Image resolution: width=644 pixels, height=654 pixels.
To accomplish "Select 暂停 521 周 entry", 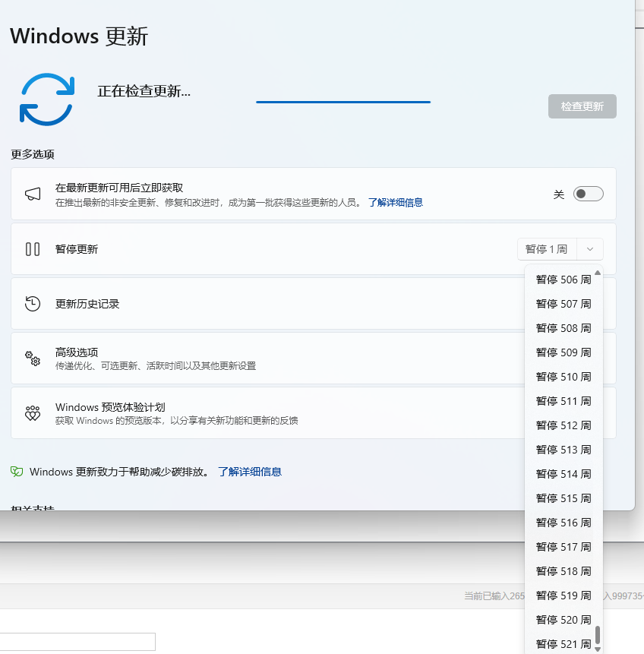I will pos(563,644).
